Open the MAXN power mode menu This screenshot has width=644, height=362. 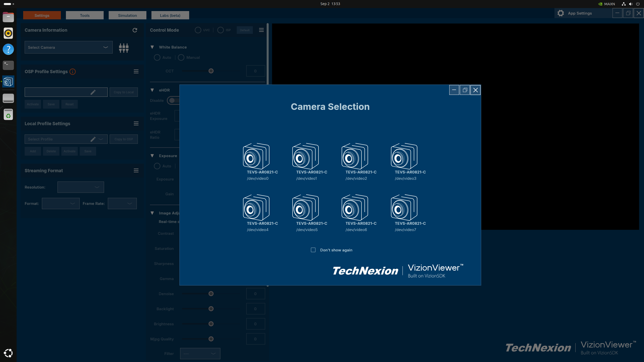607,4
